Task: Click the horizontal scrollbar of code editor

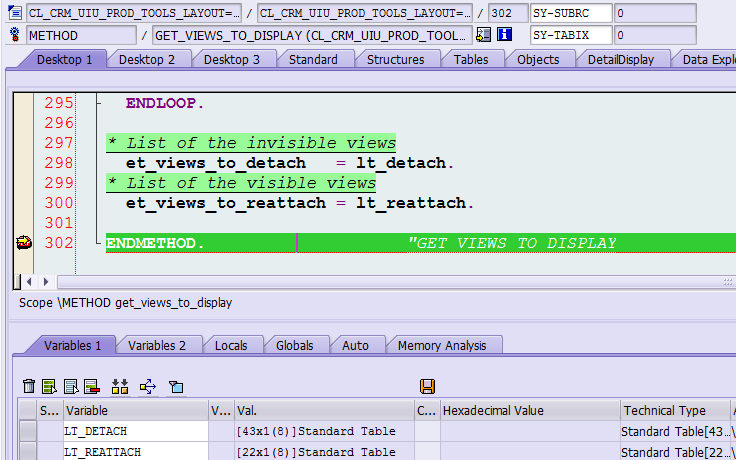Action: pyautogui.click(x=396, y=282)
